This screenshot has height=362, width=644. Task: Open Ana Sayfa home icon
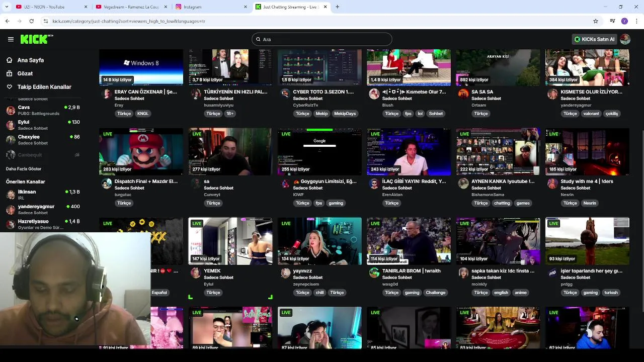click(9, 60)
